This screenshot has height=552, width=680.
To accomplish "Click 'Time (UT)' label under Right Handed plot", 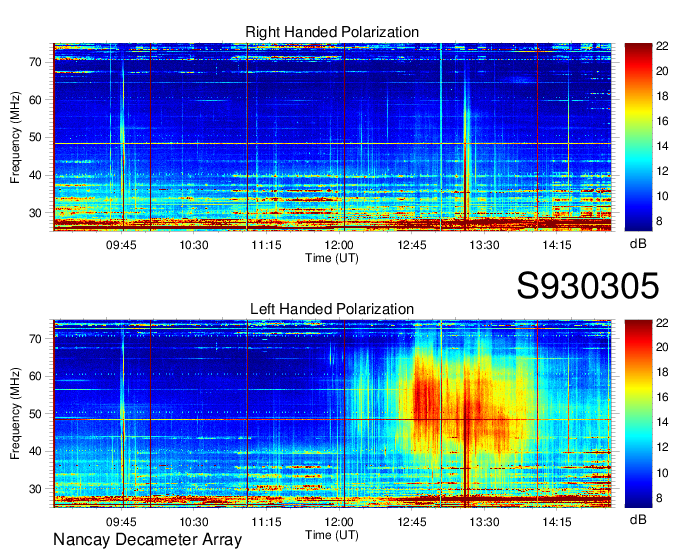I will pyautogui.click(x=332, y=258).
